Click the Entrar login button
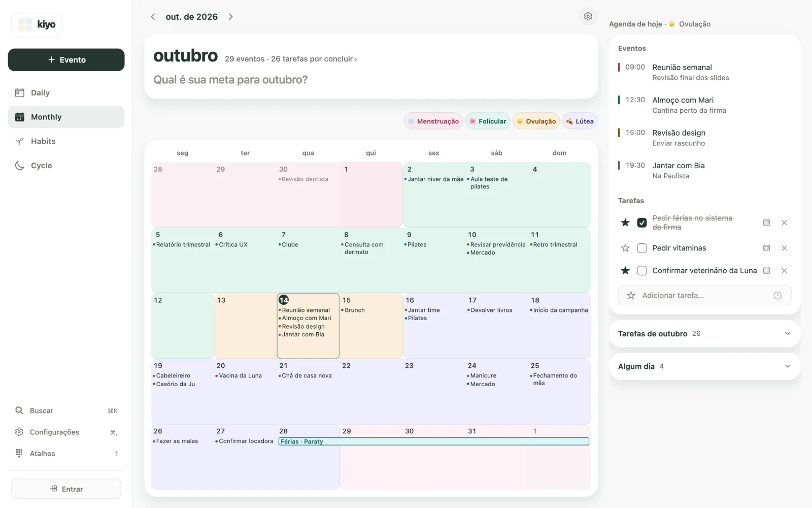The width and height of the screenshot is (812, 508). click(66, 489)
